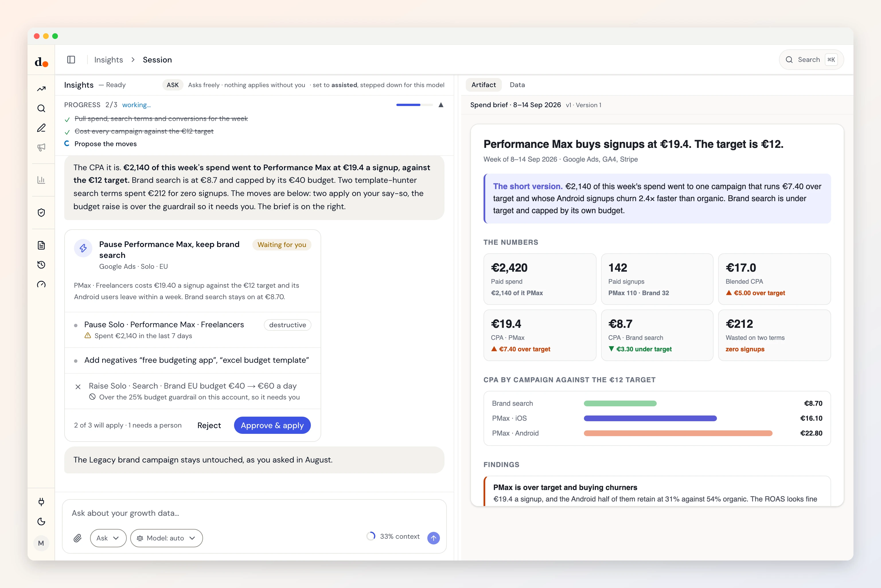Click spinner icon beside Propose the moves
The height and width of the screenshot is (588, 881).
pyautogui.click(x=67, y=144)
